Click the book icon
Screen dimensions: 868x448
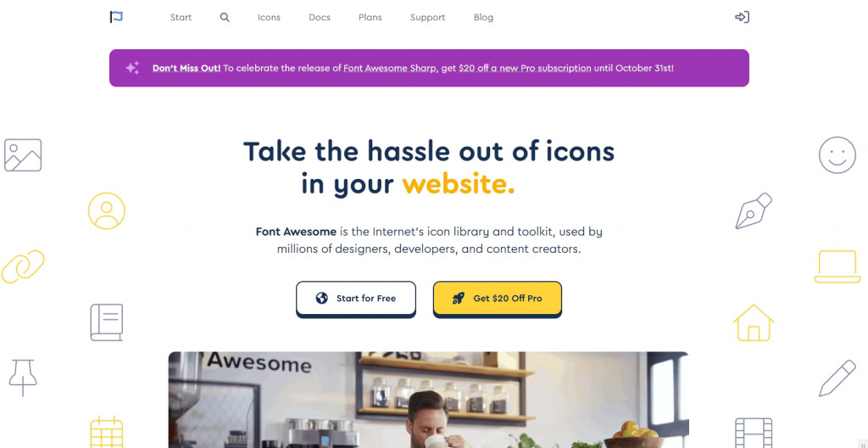click(x=107, y=322)
